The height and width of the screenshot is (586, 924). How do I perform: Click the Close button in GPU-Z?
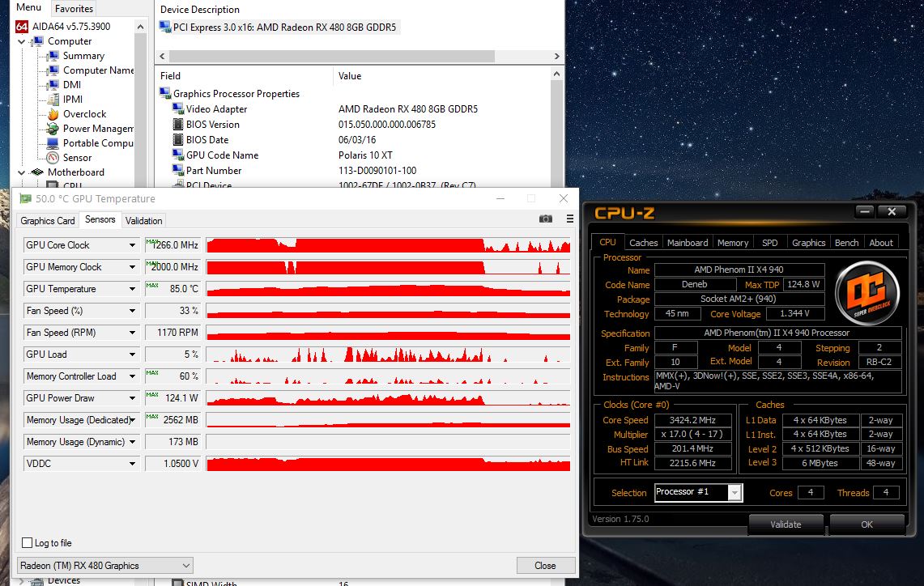[x=545, y=566]
